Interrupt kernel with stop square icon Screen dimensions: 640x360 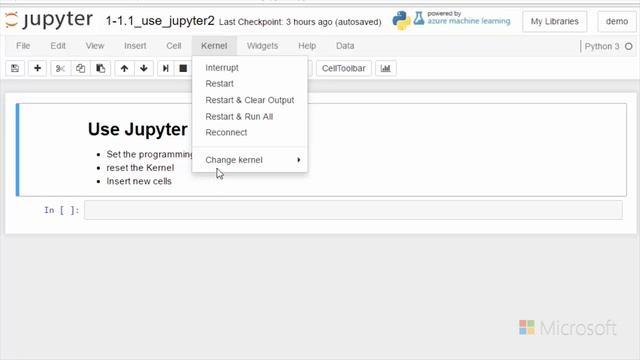[x=183, y=68]
